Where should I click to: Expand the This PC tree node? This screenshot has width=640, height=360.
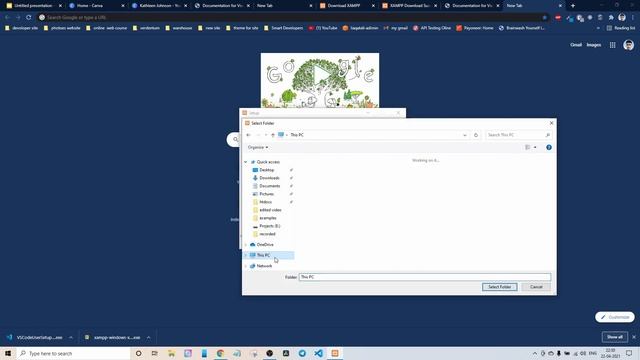(246, 255)
